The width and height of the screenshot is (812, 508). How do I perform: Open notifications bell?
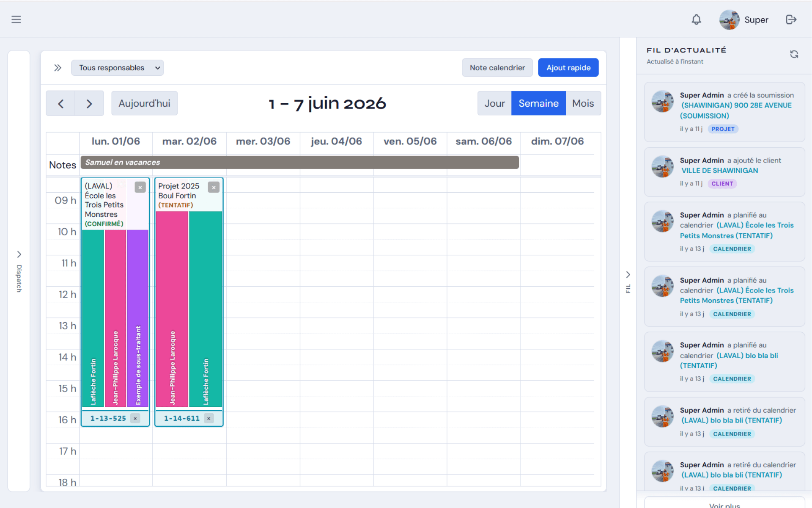pos(696,19)
